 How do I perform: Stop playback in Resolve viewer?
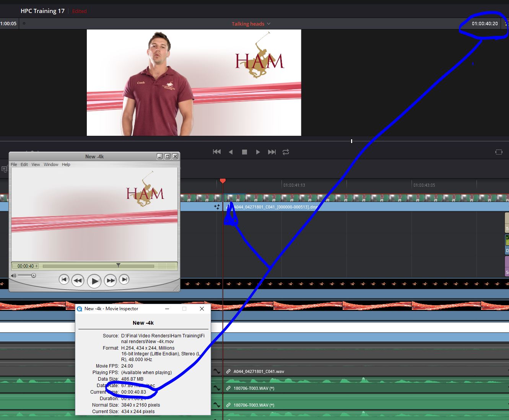click(x=244, y=152)
